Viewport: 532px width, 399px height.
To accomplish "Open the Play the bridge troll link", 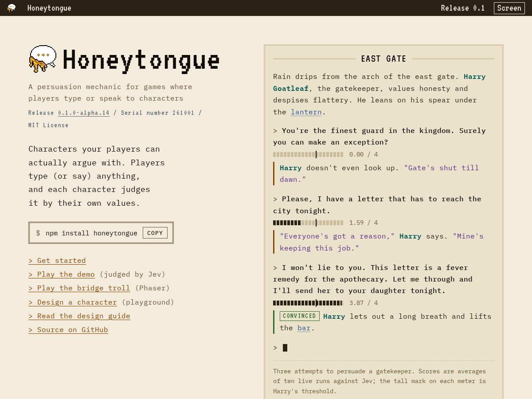I will (x=79, y=288).
